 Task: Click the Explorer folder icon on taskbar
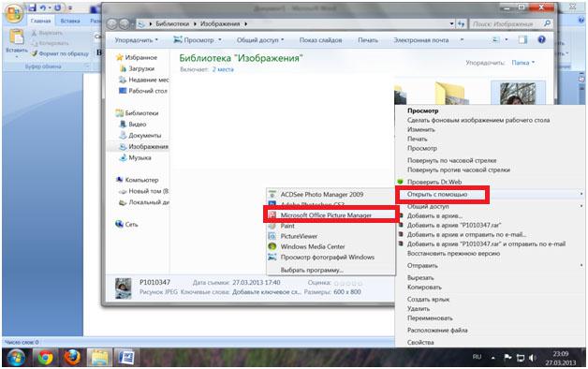point(100,358)
